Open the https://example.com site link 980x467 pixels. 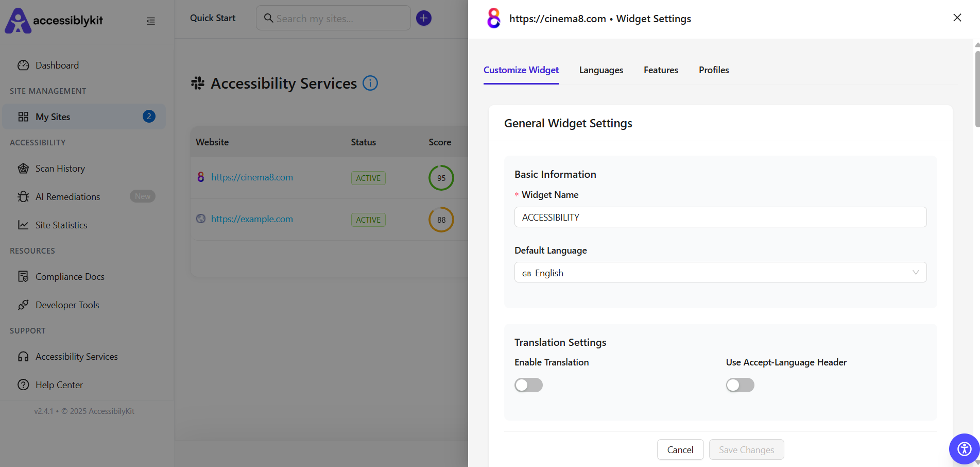[x=252, y=219]
